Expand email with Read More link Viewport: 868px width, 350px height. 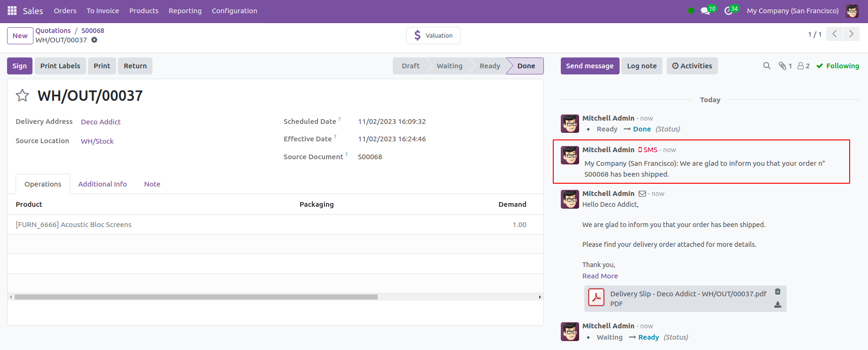tap(600, 276)
